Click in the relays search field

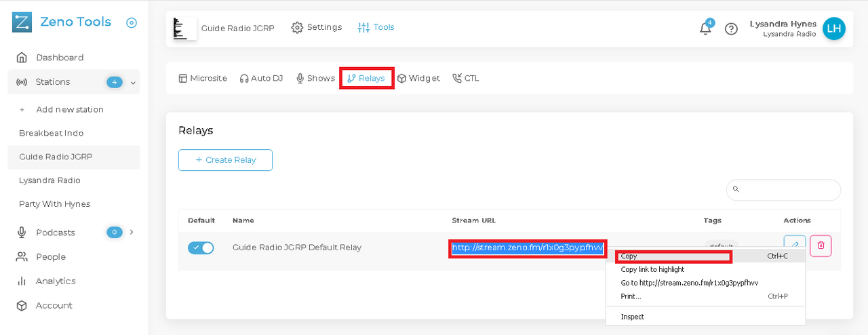[783, 190]
